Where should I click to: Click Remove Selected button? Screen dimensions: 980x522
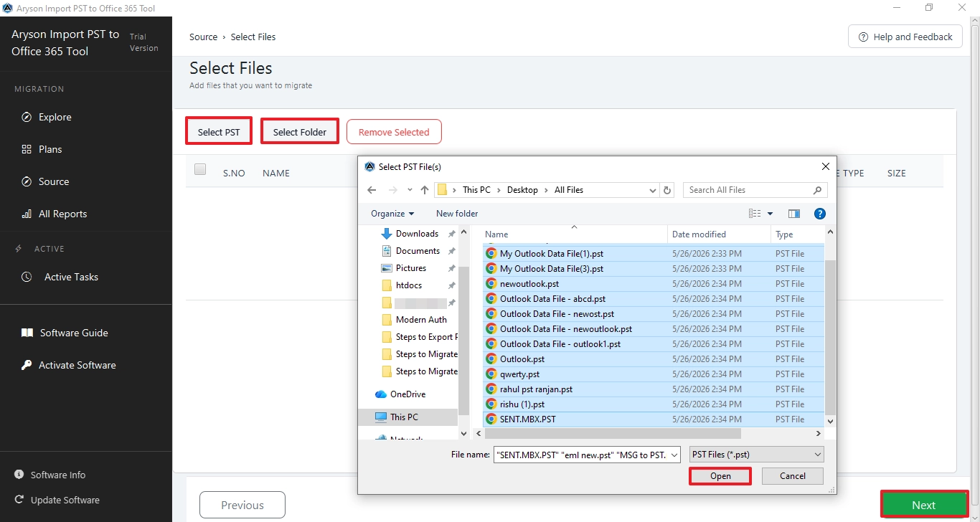coord(394,132)
